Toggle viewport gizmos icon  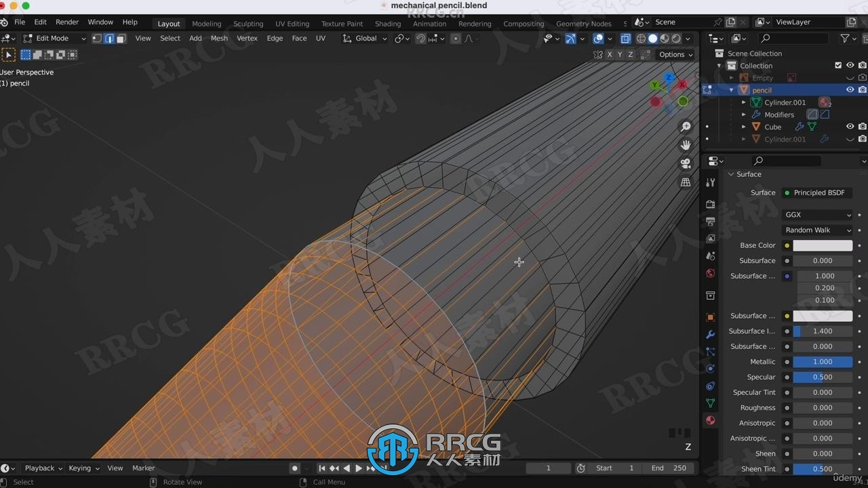pos(570,39)
